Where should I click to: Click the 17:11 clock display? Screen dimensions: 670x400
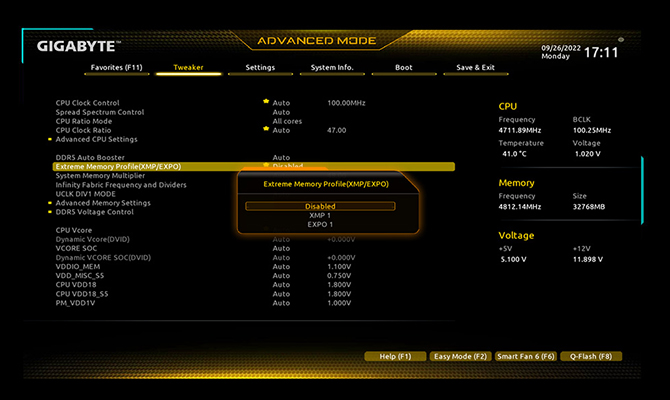[601, 53]
